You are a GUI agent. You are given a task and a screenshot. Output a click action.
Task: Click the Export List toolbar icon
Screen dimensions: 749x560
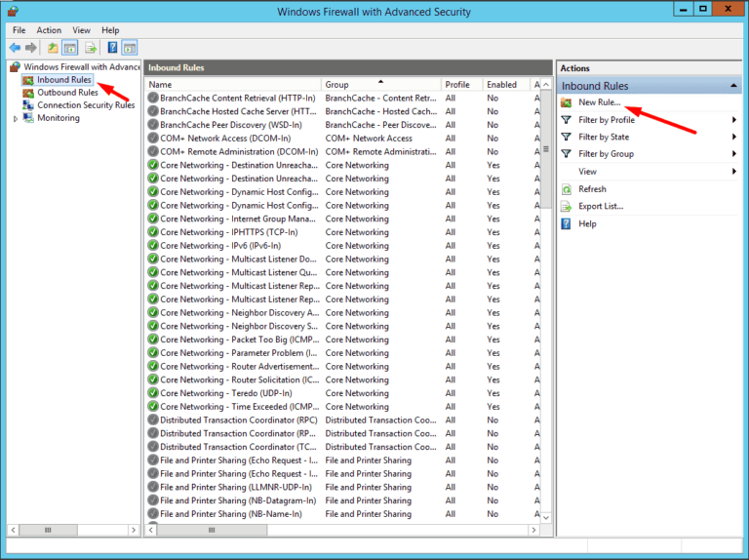(91, 48)
